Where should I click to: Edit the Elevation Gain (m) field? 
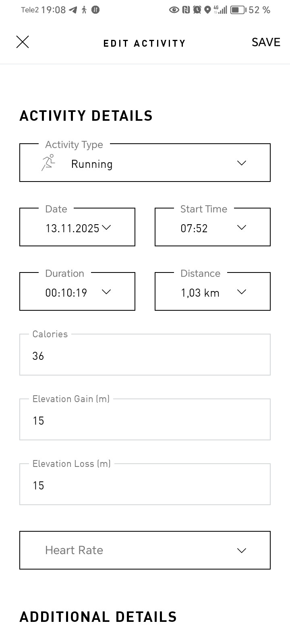click(x=145, y=419)
